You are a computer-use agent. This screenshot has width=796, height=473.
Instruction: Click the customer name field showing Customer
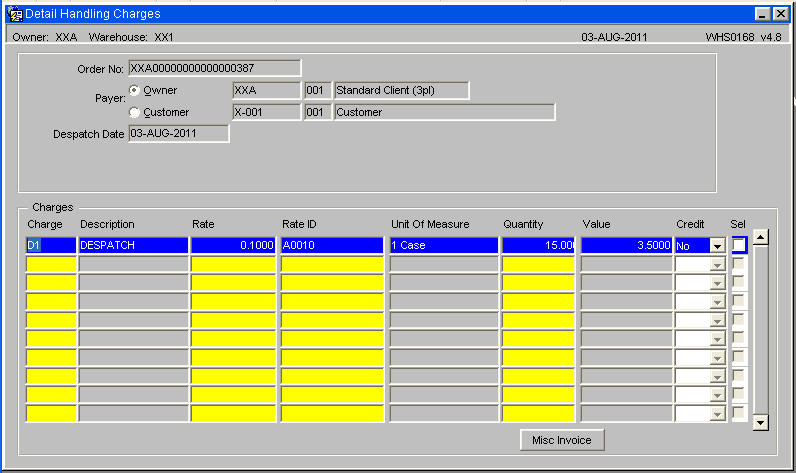pyautogui.click(x=445, y=112)
